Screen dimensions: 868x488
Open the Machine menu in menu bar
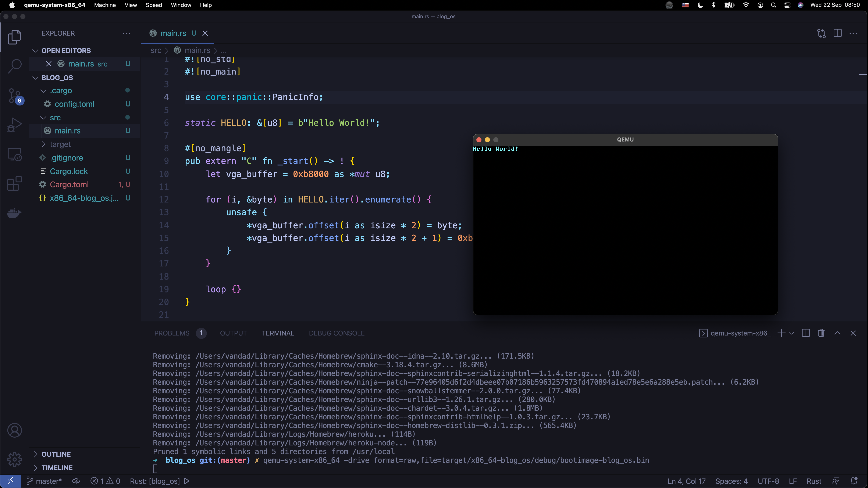105,5
